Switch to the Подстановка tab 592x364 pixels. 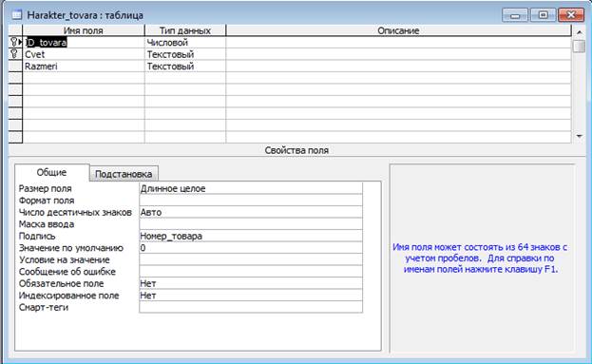tap(124, 174)
